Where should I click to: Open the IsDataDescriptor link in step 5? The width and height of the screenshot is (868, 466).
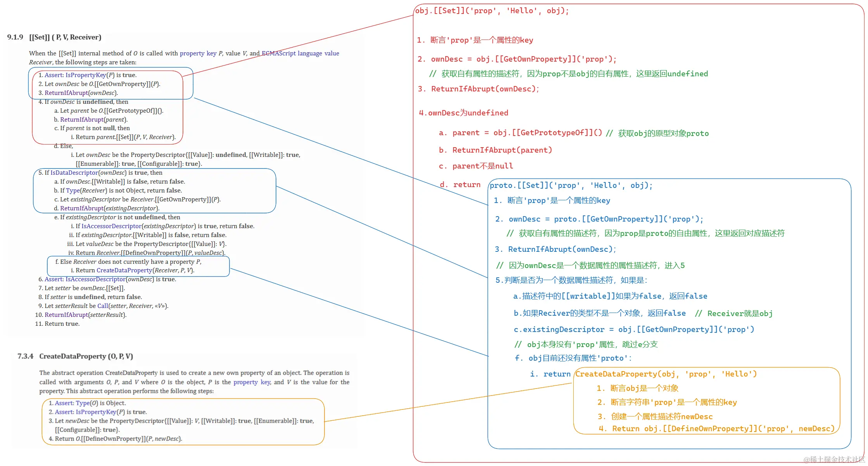pyautogui.click(x=74, y=173)
